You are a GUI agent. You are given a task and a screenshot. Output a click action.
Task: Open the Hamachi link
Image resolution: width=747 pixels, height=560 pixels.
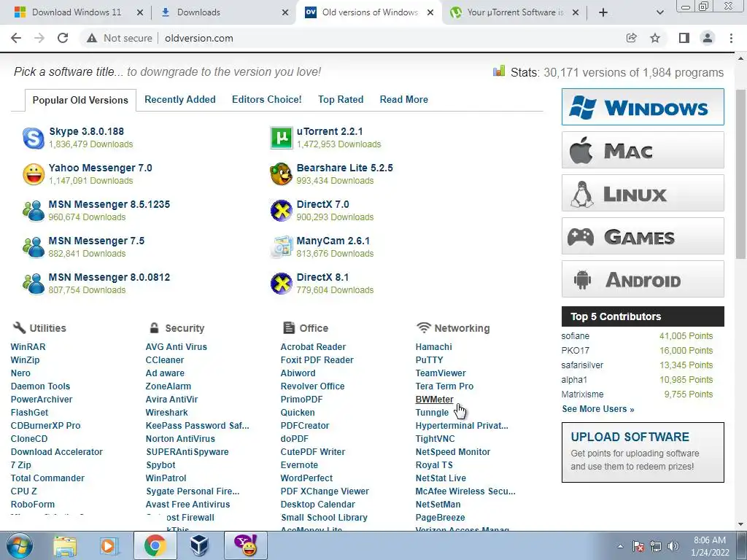433,347
